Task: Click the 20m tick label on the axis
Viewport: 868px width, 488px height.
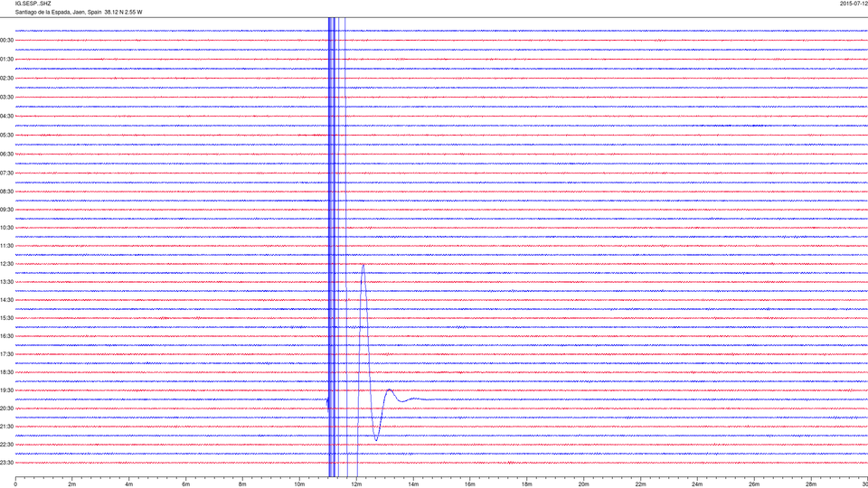Action: 583,484
